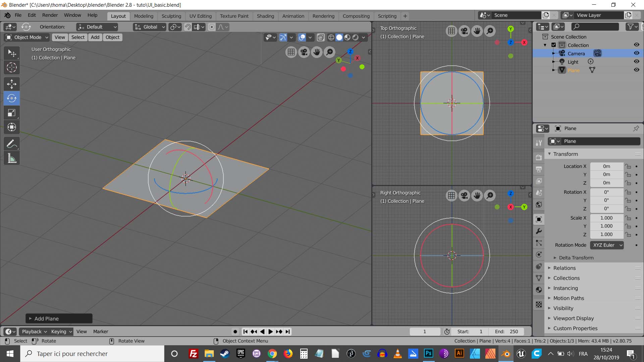Open the Render menu

[x=50, y=15]
